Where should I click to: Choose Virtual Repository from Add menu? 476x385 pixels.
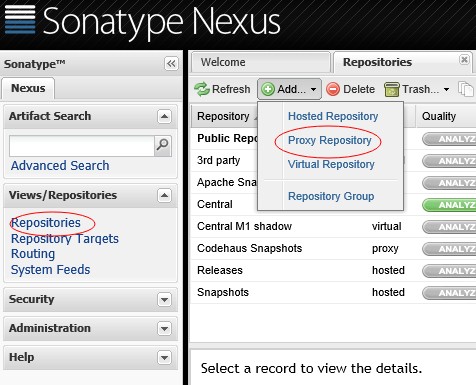click(x=331, y=164)
